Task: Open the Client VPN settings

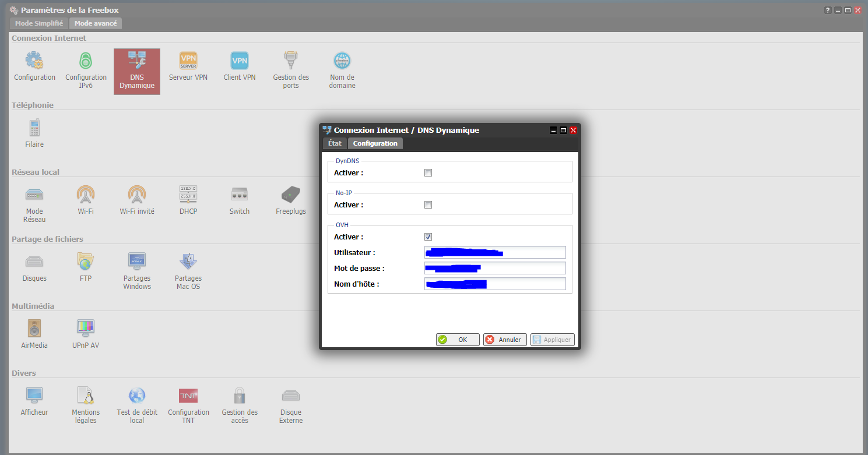Action: pyautogui.click(x=240, y=66)
